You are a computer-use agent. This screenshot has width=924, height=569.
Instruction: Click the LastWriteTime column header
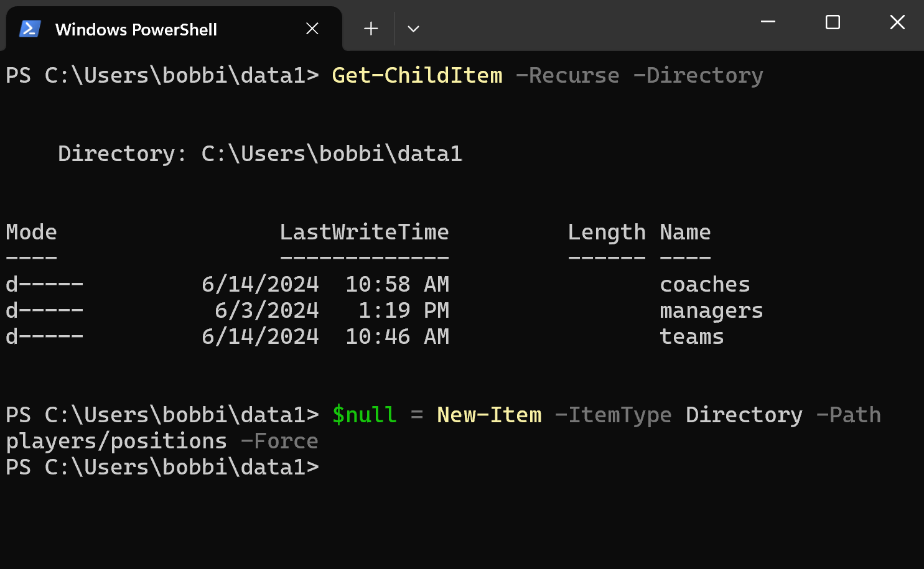click(364, 233)
